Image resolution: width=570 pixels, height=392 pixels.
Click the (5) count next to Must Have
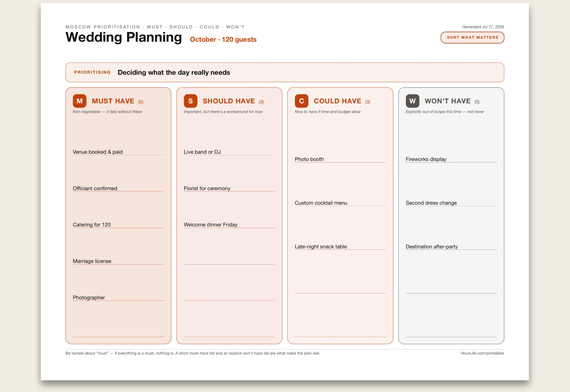[141, 102]
